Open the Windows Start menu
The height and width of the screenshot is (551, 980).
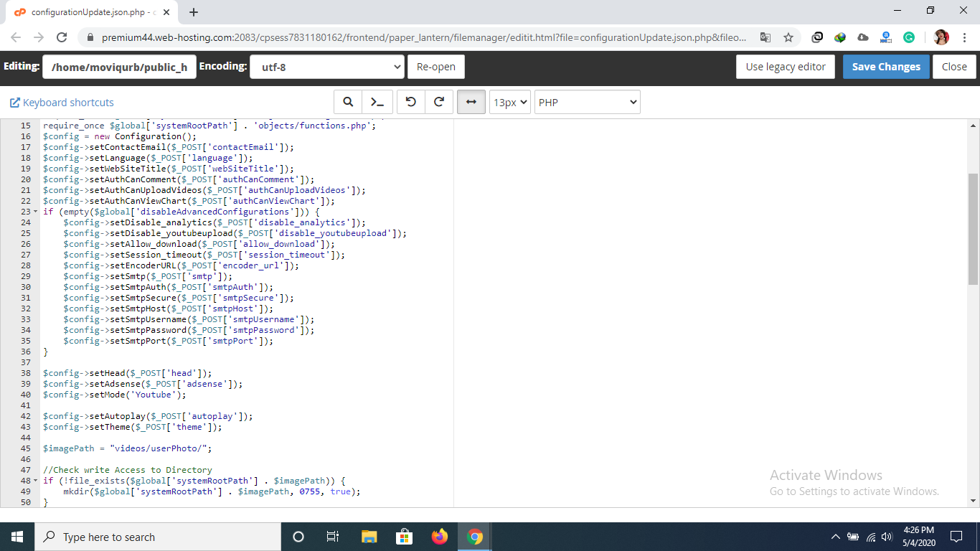pos(17,537)
